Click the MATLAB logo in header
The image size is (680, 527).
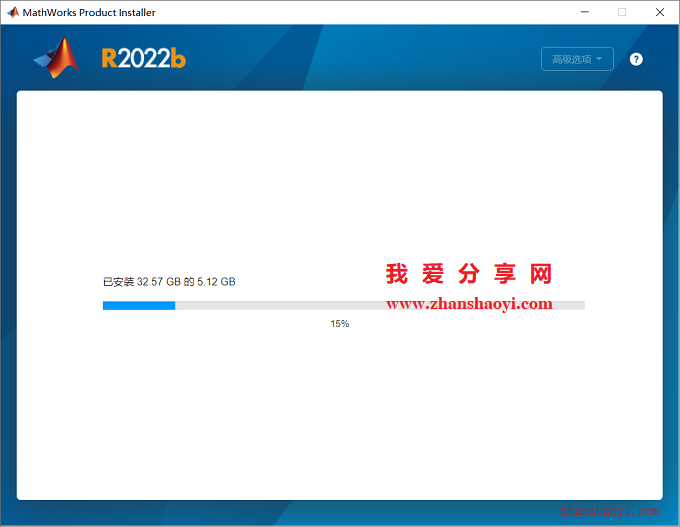(56, 58)
